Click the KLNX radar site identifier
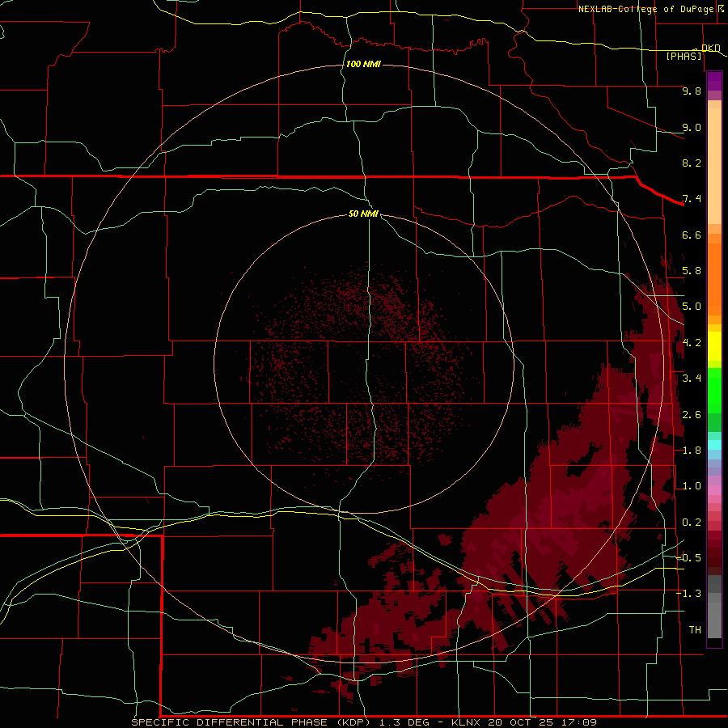Image resolution: width=728 pixels, height=728 pixels. point(465,722)
